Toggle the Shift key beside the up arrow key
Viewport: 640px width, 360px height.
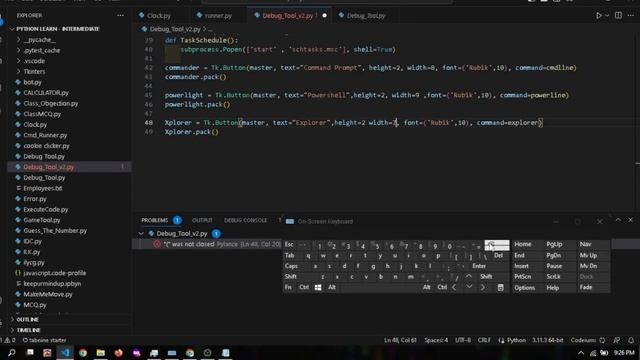(486, 276)
